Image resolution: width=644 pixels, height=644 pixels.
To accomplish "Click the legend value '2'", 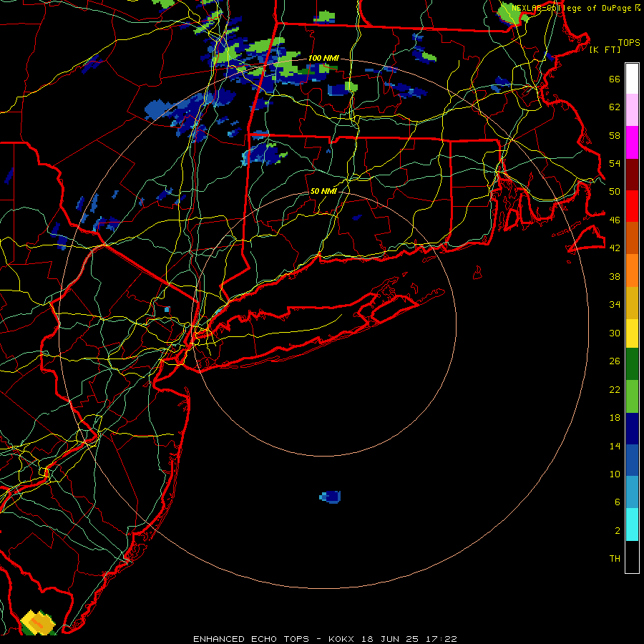I will [617, 531].
